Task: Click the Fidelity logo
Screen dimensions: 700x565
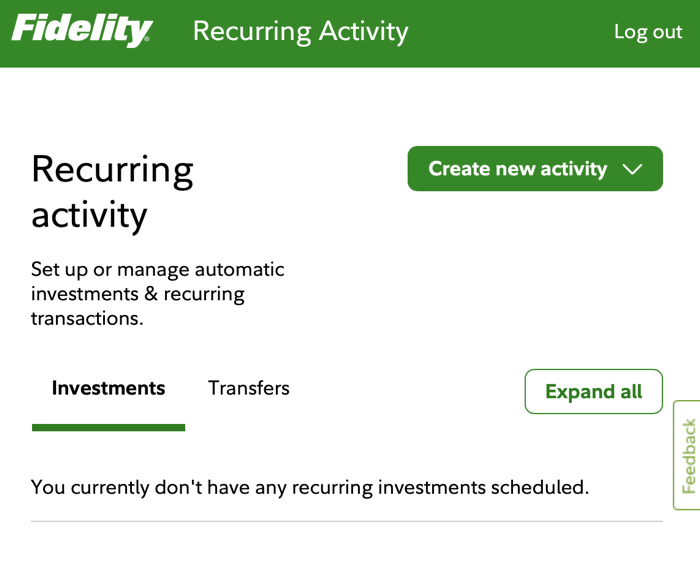Action: pyautogui.click(x=80, y=30)
